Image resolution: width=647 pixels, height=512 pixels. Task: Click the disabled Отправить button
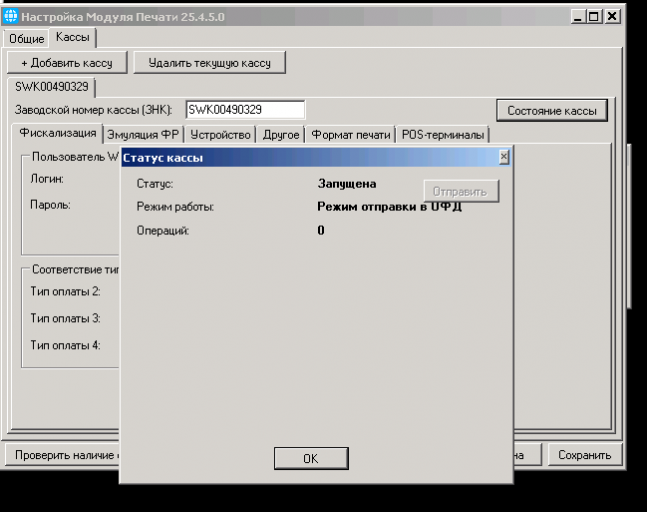point(461,191)
